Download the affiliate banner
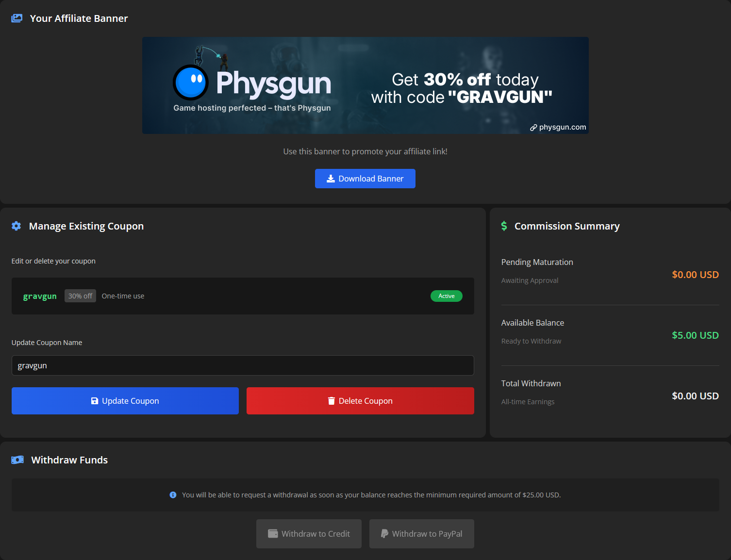This screenshot has width=731, height=560. click(365, 179)
